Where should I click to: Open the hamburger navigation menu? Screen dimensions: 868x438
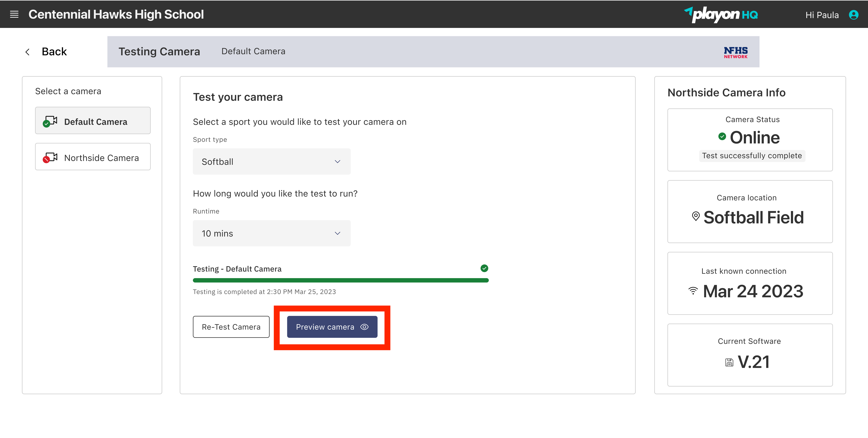14,15
